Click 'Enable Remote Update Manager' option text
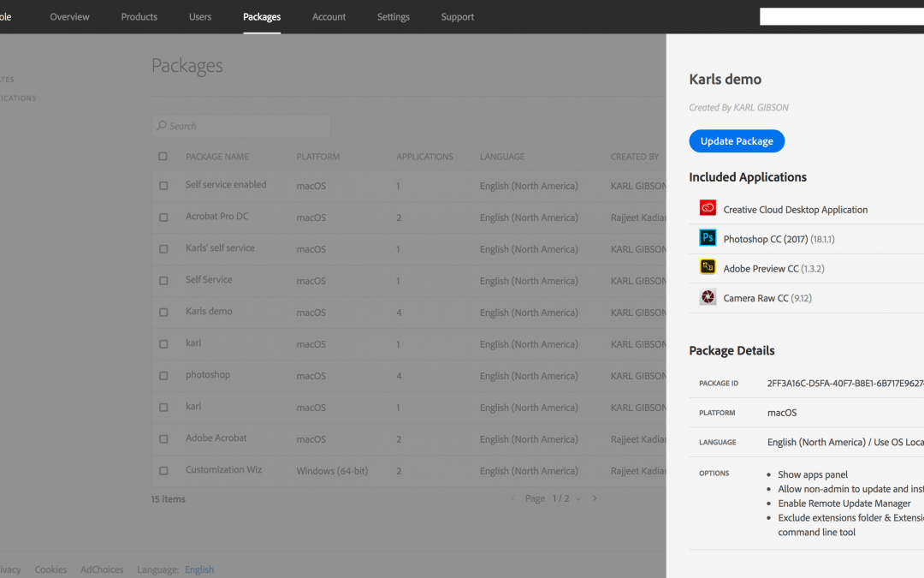This screenshot has height=578, width=924. point(844,504)
